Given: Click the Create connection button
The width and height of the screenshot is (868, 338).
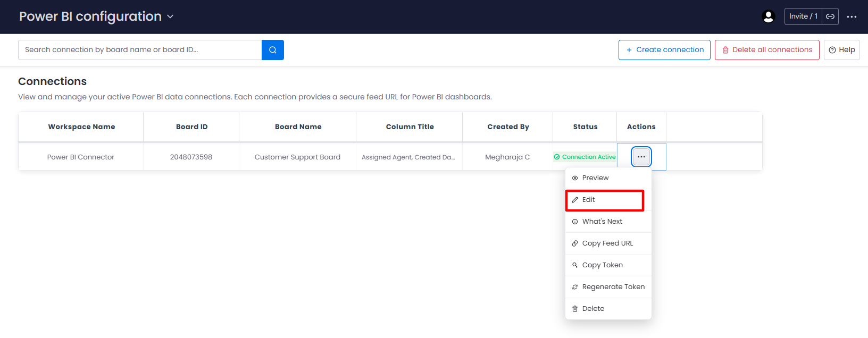Looking at the screenshot, I should click(x=664, y=50).
